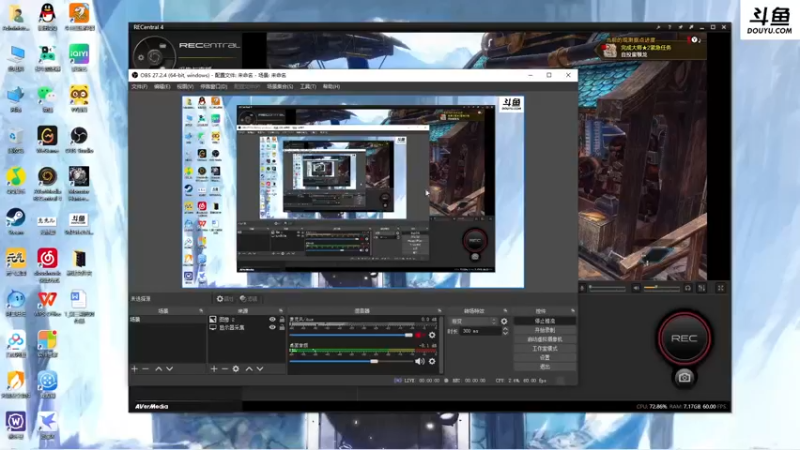Open the scene transition type dropdown
Screen dimensions: 800x450
pos(473,321)
